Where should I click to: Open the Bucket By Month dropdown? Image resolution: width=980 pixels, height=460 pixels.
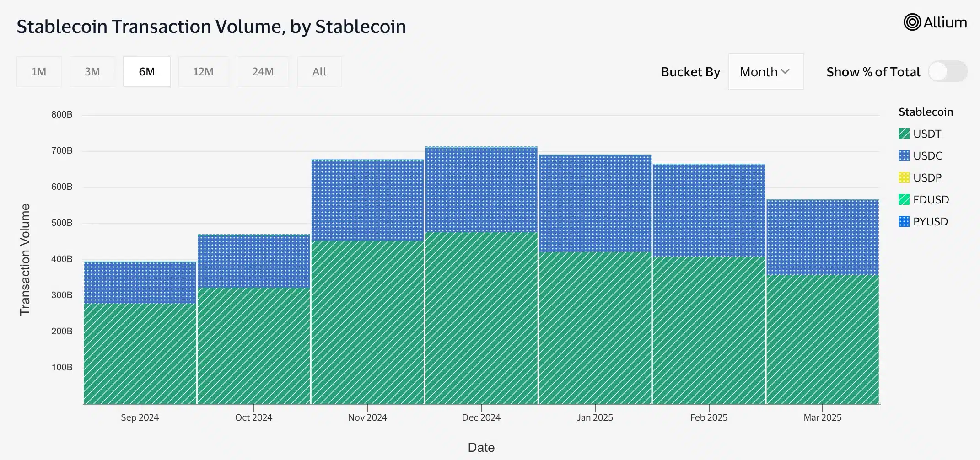[x=766, y=72]
